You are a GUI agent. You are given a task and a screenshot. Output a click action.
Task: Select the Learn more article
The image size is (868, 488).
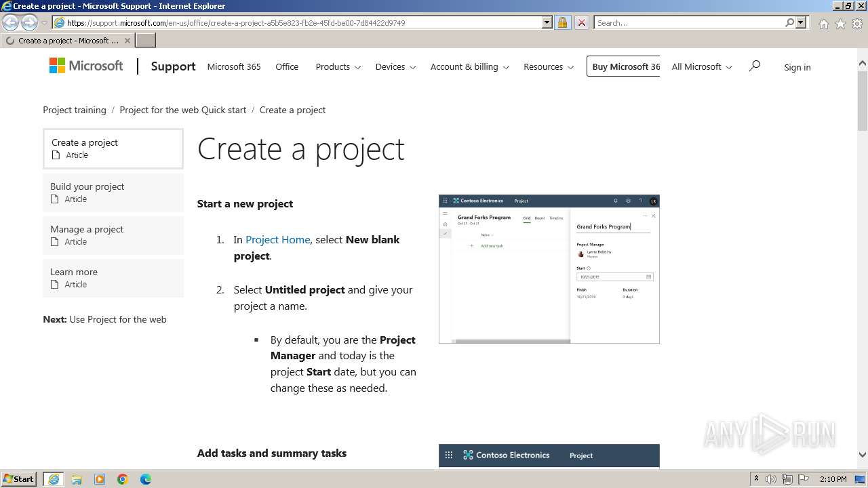coord(113,278)
